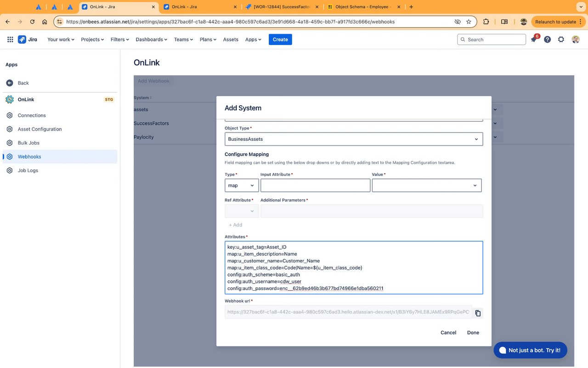Switch to the WOR-12844 SuccessFactors tab

point(283,7)
